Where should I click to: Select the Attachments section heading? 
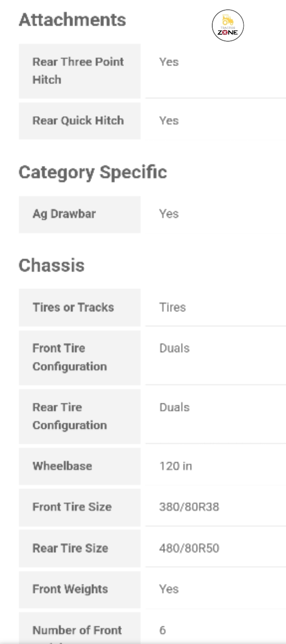(72, 20)
